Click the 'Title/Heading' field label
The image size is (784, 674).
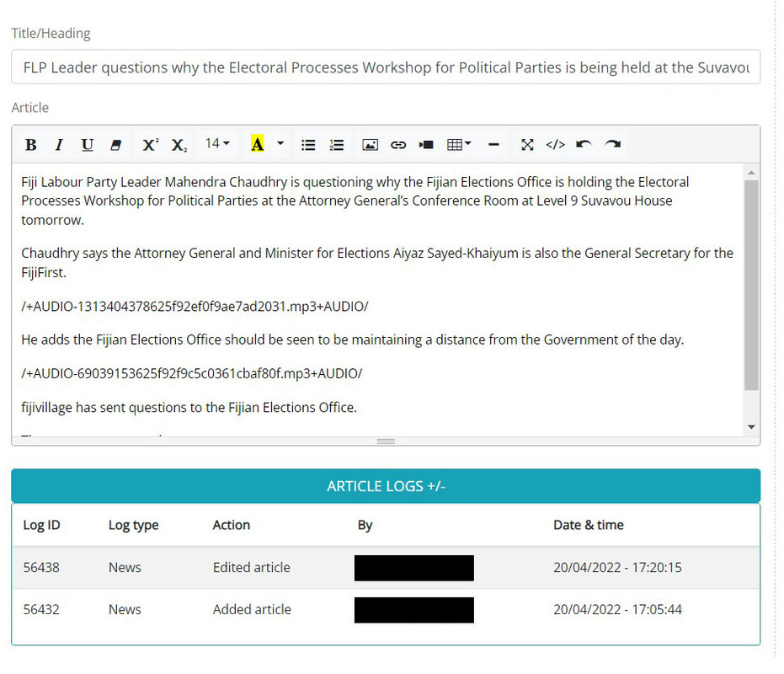click(x=51, y=33)
